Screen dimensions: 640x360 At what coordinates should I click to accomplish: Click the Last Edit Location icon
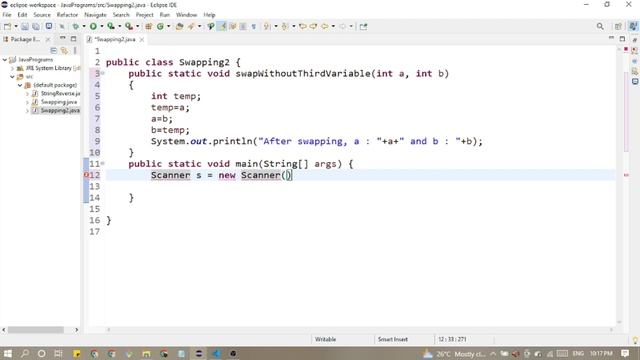(x=302, y=27)
